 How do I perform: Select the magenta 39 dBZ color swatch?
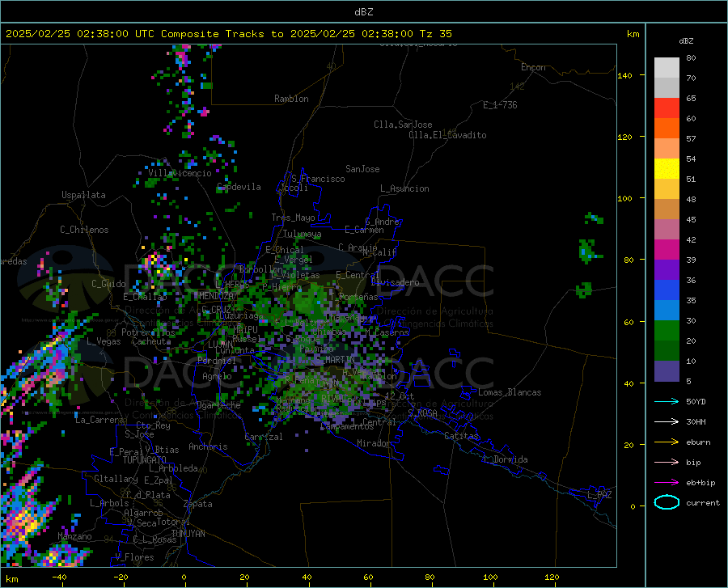coord(667,250)
